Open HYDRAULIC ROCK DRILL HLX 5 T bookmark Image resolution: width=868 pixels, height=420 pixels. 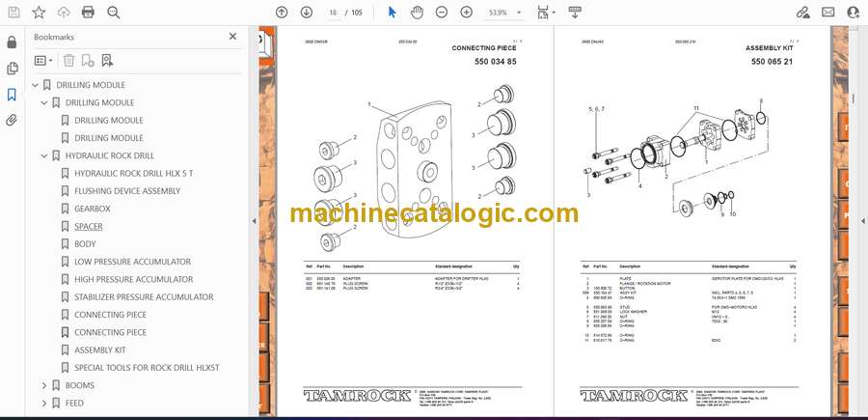click(x=134, y=174)
